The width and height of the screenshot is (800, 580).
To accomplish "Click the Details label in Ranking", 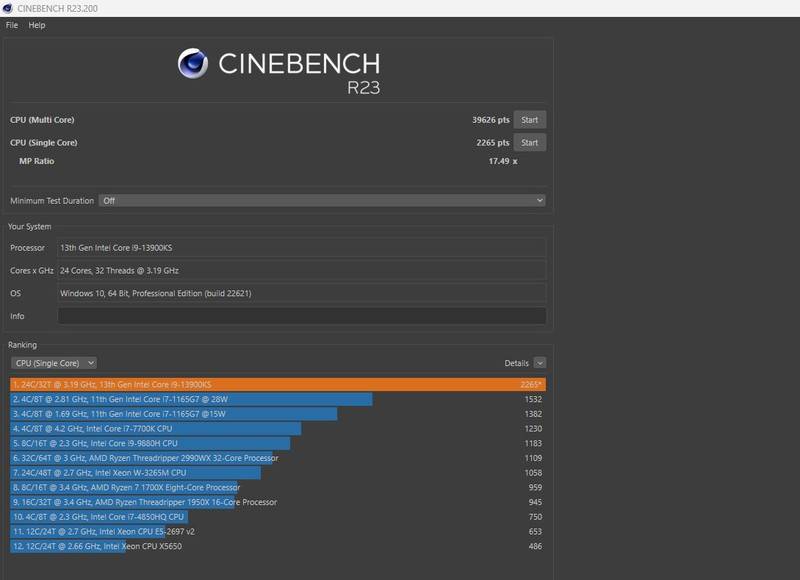I will [x=516, y=363].
